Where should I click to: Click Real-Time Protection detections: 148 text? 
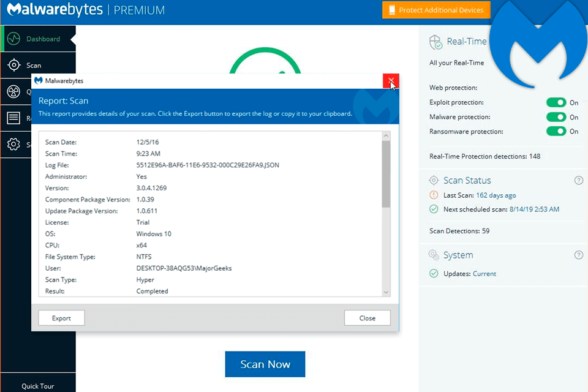485,156
